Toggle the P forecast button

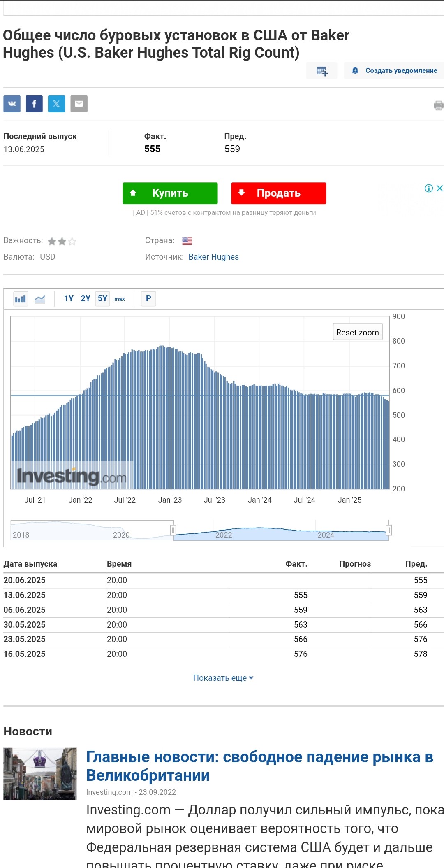(x=148, y=298)
